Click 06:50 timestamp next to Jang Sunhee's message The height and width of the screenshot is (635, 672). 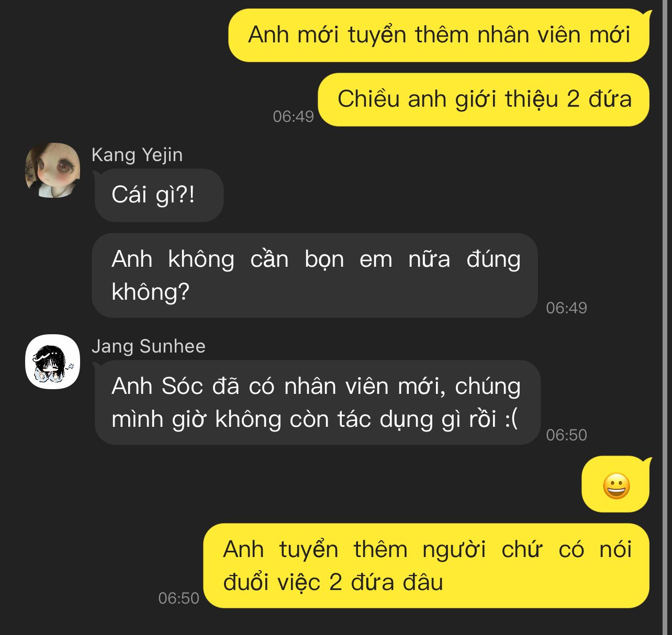[566, 435]
